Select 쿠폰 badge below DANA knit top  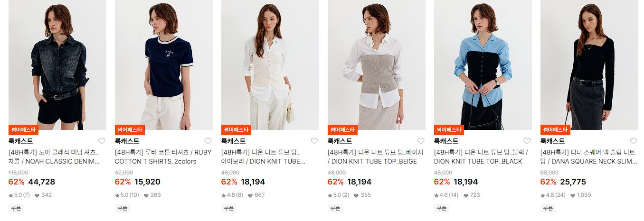click(548, 208)
